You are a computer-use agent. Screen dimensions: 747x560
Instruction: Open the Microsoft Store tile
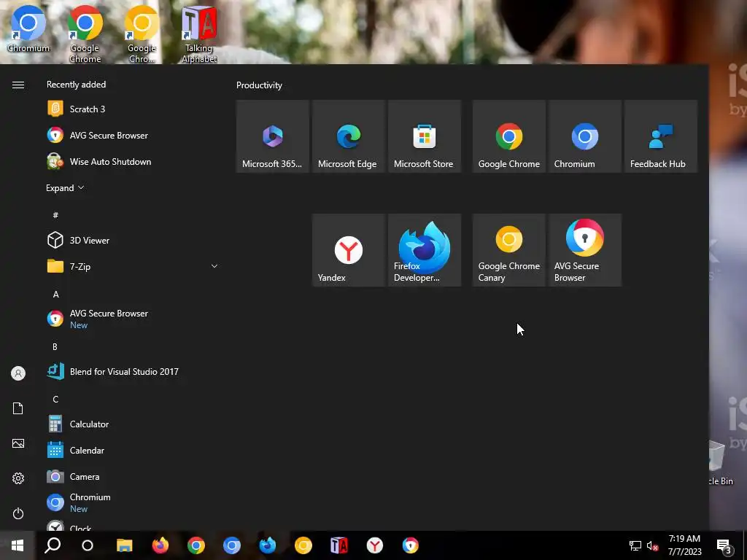click(x=425, y=136)
